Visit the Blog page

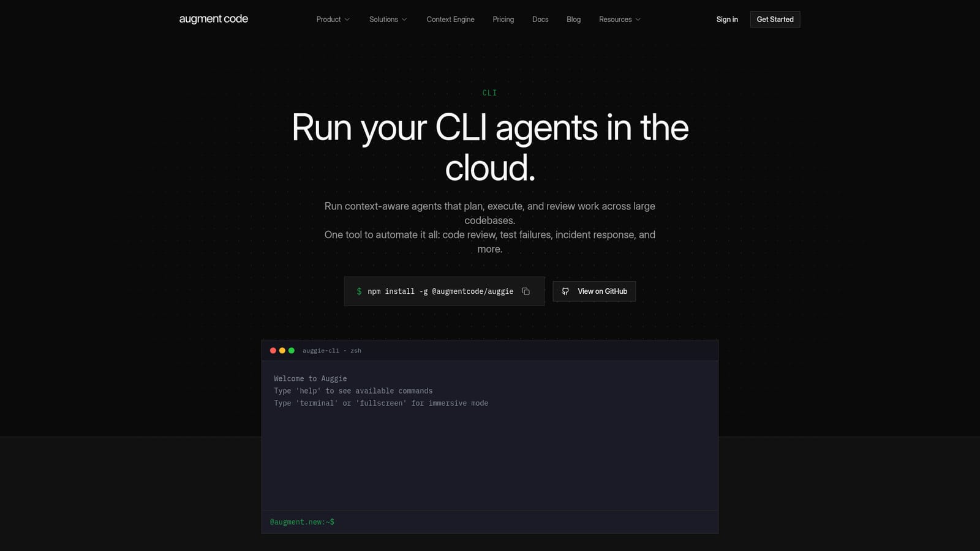[573, 20]
